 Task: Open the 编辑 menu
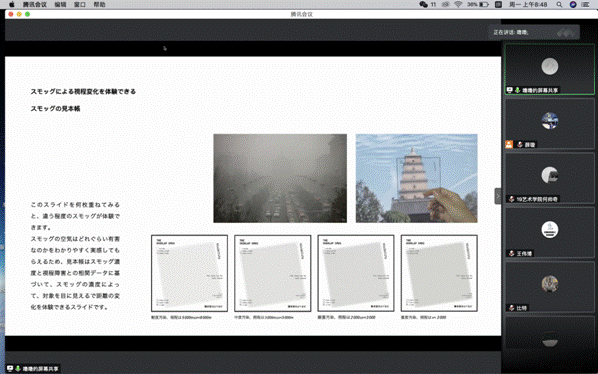[x=60, y=5]
